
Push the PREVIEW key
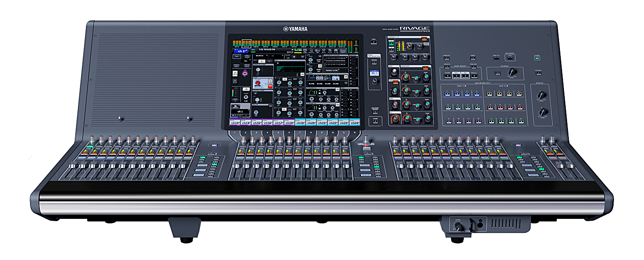click(x=474, y=67)
